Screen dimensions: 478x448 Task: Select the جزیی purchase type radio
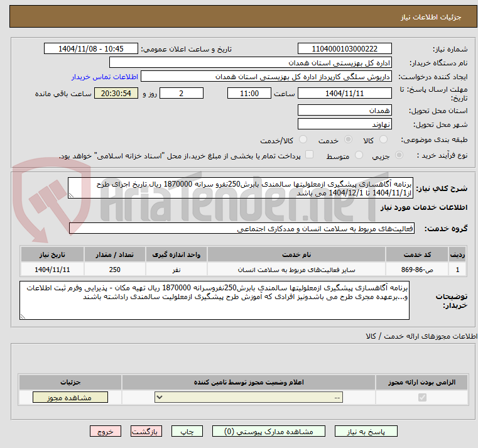(399, 155)
